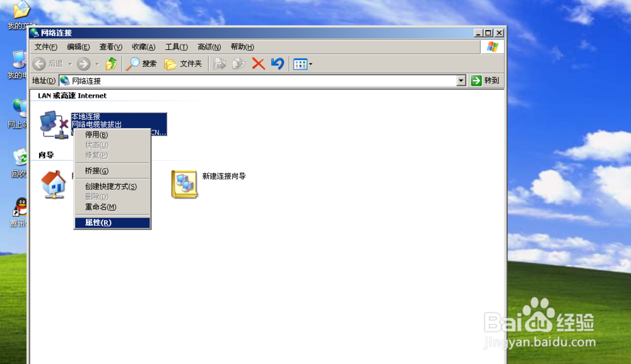Open the 收藏(A) menu
631x364 pixels.
click(144, 47)
